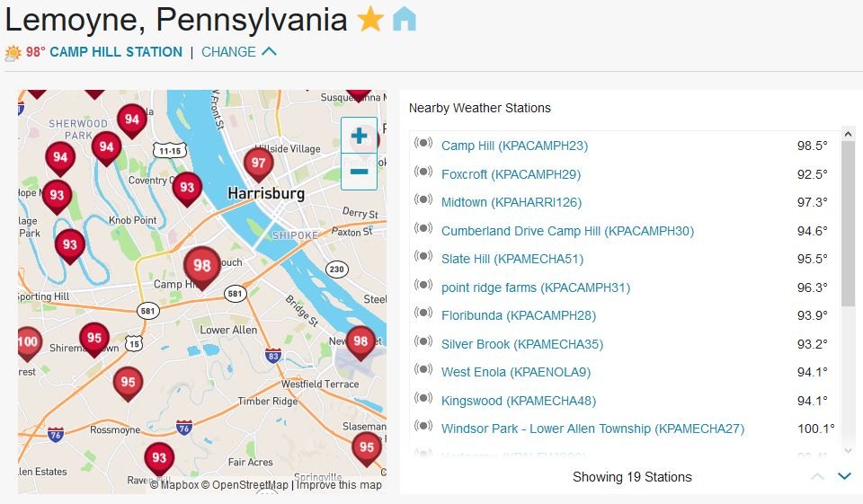The image size is (863, 504).
Task: Zoom in the map with plus button
Action: [359, 136]
